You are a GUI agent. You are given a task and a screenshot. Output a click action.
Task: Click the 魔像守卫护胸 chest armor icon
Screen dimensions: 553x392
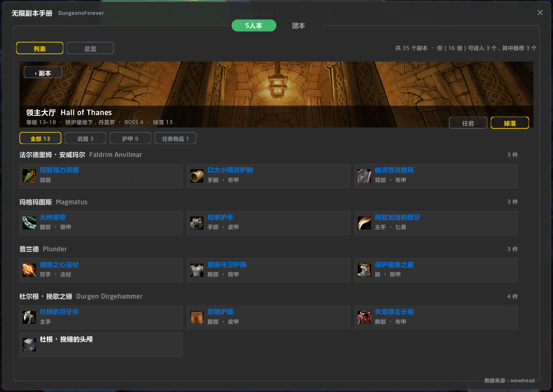point(197,270)
